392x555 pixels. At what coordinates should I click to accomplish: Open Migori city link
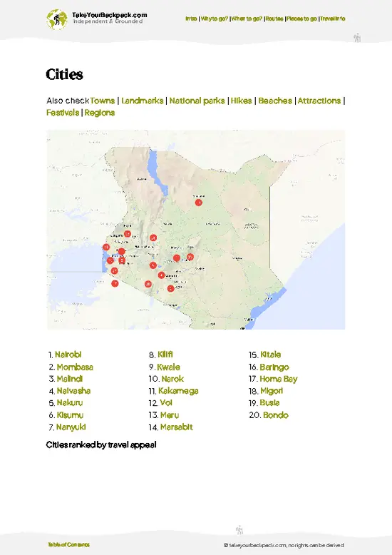click(272, 391)
